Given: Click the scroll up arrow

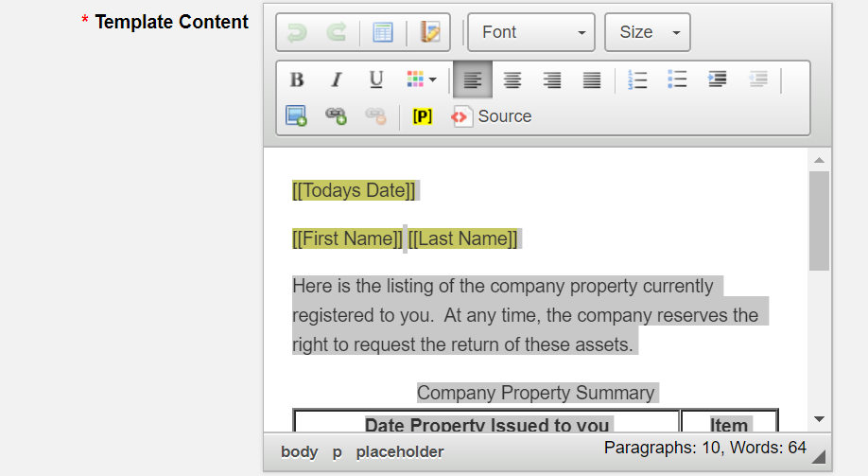Looking at the screenshot, I should tap(819, 160).
